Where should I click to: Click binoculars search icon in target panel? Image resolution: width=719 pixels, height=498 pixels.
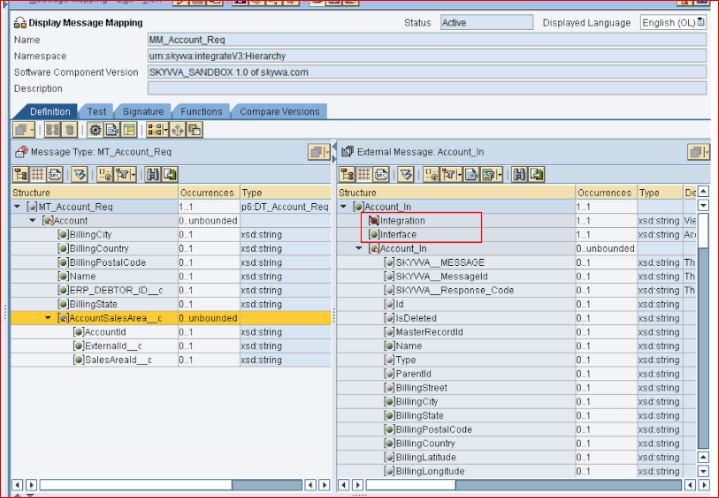pos(521,174)
